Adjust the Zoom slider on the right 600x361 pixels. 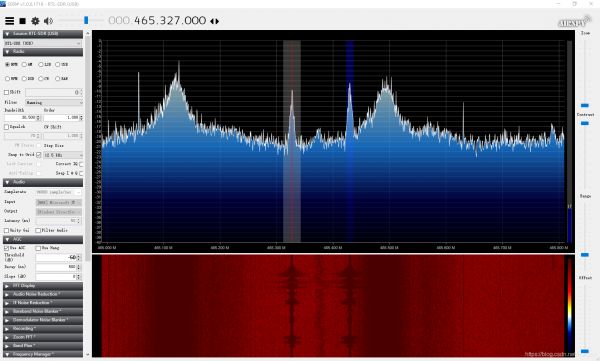coord(585,105)
